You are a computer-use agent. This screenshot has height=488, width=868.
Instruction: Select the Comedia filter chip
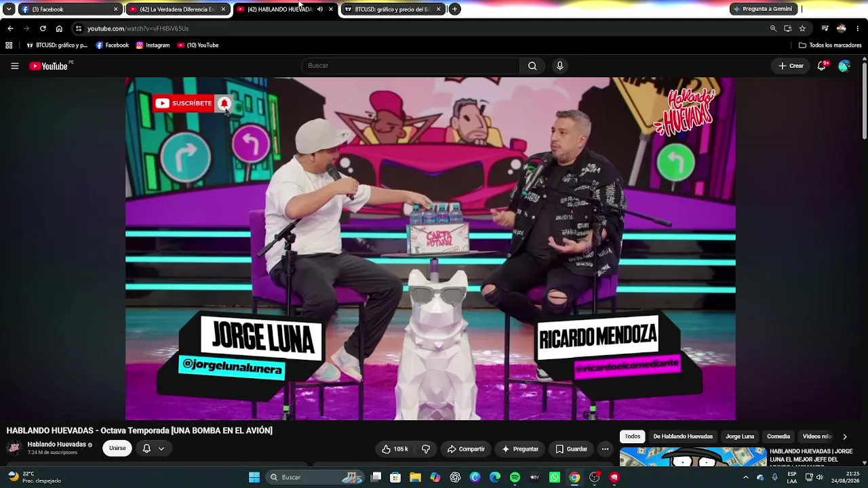point(778,437)
